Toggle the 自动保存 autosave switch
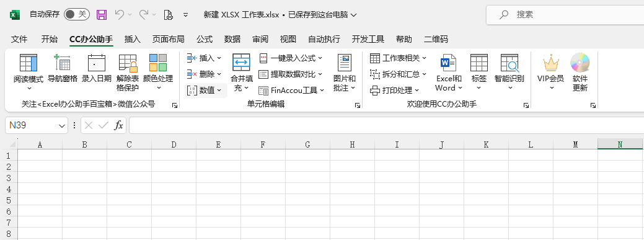This screenshot has height=240, width=644. pyautogui.click(x=76, y=15)
